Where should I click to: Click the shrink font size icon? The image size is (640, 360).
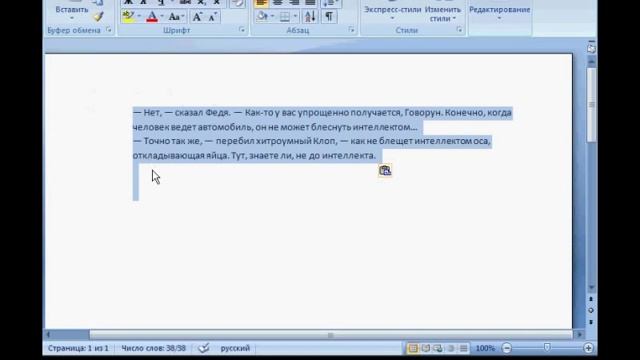click(212, 17)
